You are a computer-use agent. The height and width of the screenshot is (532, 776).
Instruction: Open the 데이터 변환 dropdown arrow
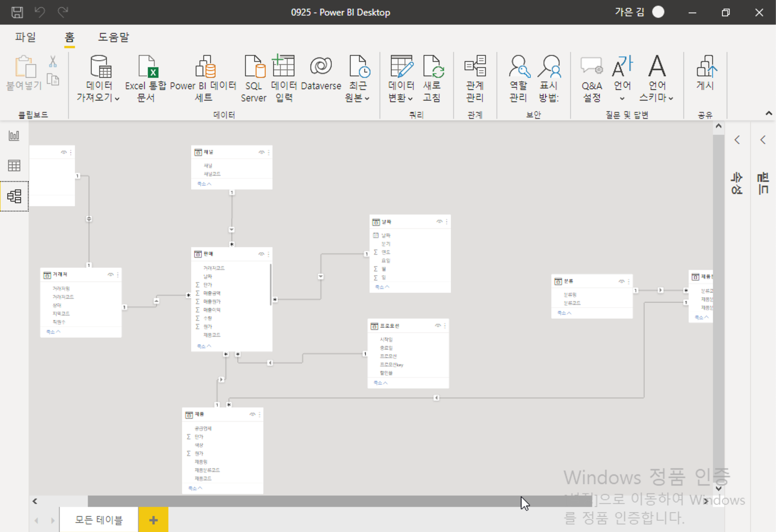click(x=410, y=98)
